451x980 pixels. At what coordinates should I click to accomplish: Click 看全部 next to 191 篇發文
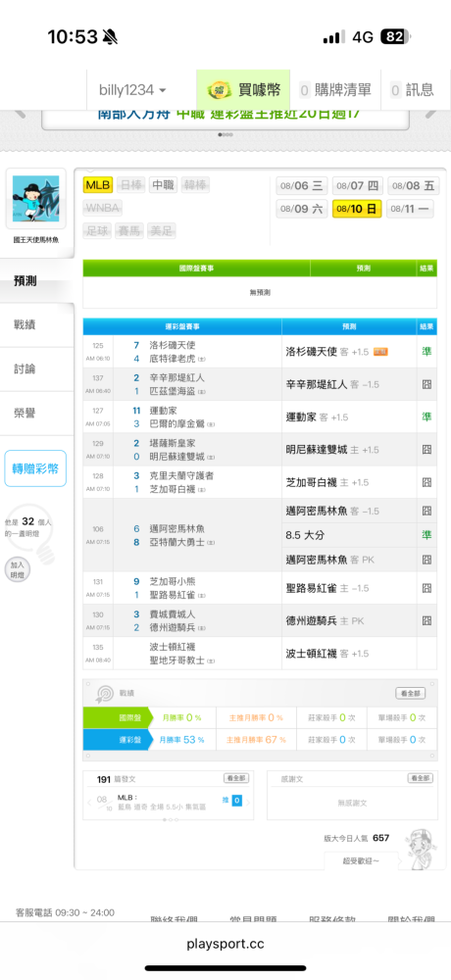pos(236,779)
